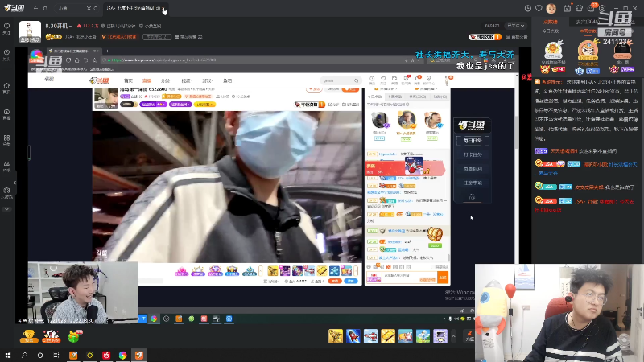
Task: Go back with the left arrow
Action: pos(35,8)
